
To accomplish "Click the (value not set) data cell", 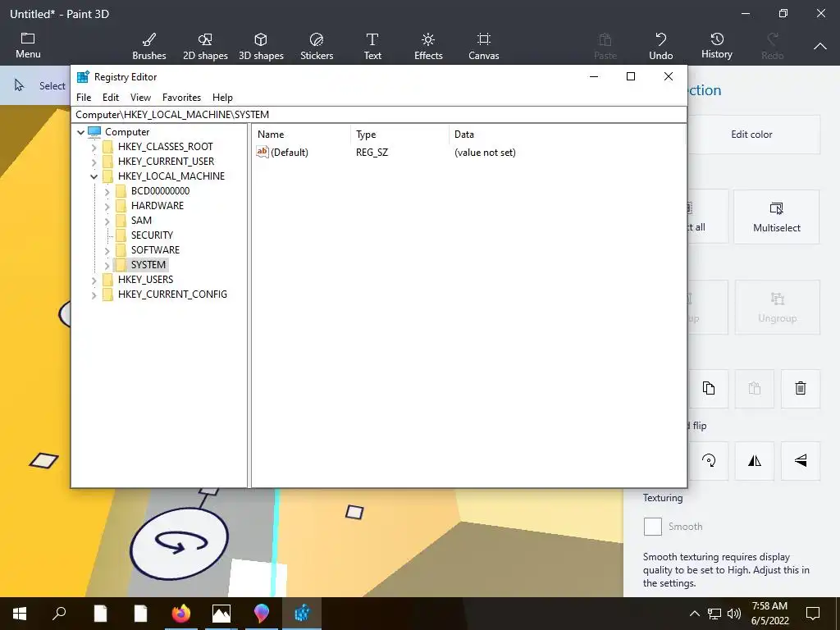I will 485,153.
